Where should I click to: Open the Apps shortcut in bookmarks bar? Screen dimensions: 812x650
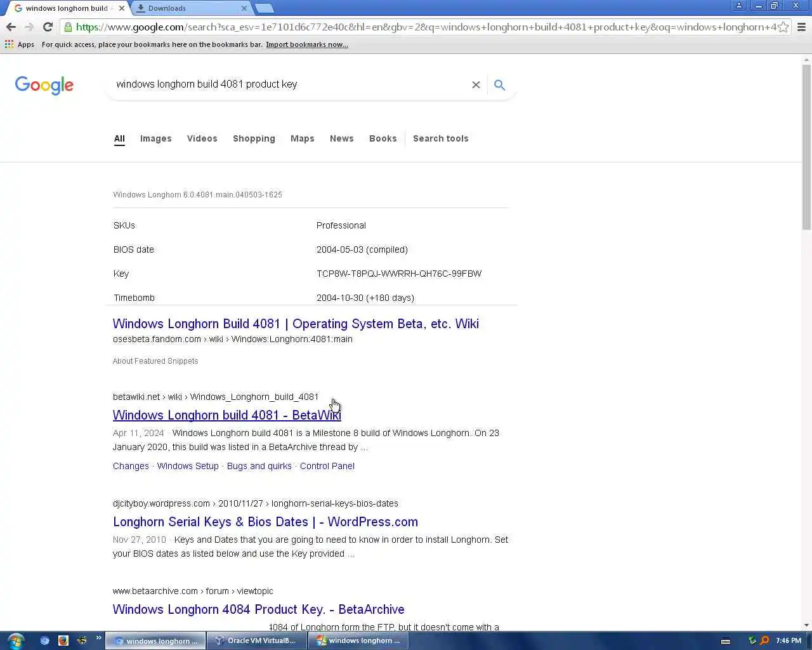tap(20, 44)
